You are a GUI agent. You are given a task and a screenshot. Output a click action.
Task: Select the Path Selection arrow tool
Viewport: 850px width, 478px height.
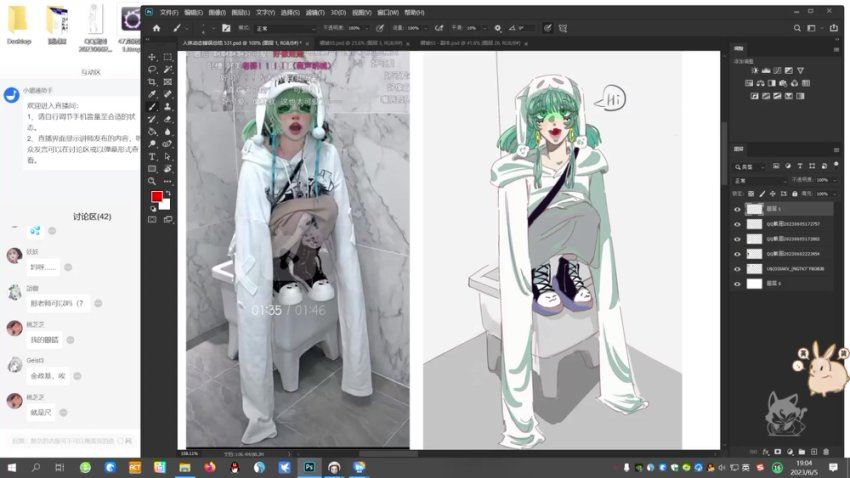[168, 157]
